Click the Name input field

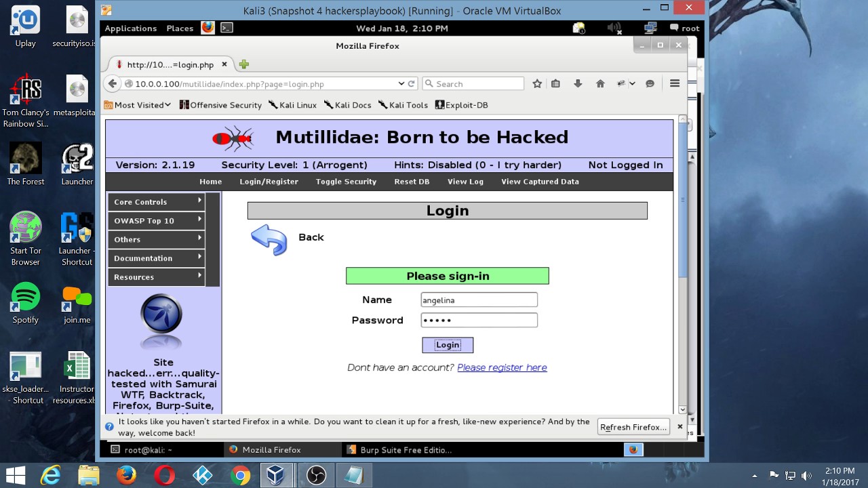tap(479, 300)
